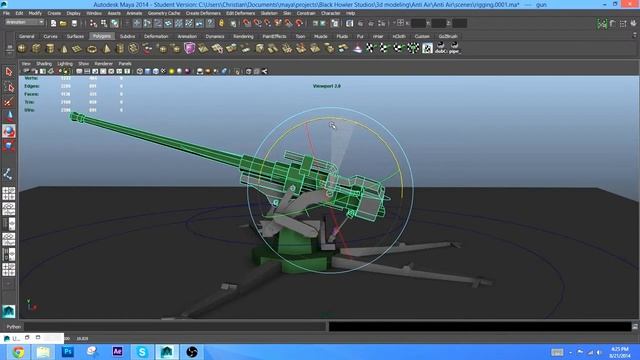Screen dimensions: 640x360
Task: Toggle Snap to grids magnet icon
Action: tap(247, 23)
